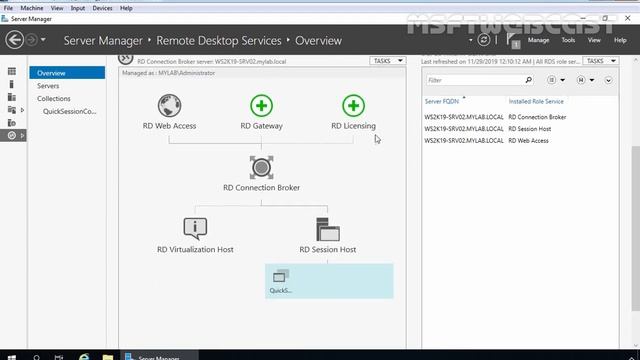Click Server Manager breadcrumb text
640x360 pixels.
pyautogui.click(x=103, y=40)
